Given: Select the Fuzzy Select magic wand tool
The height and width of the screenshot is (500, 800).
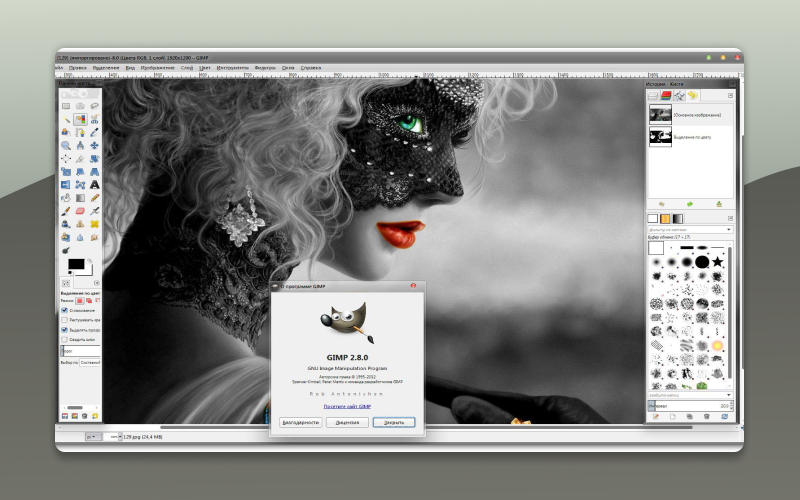Looking at the screenshot, I should click(66, 119).
